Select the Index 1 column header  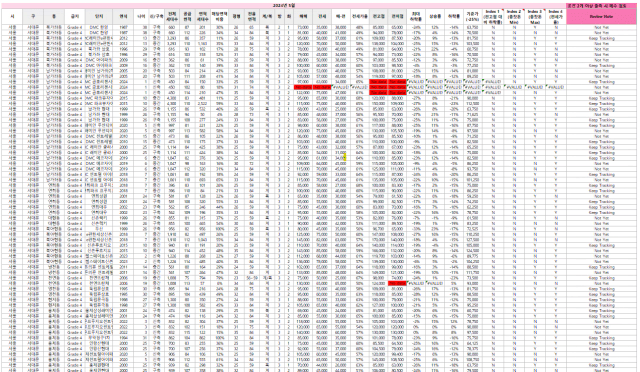(x=493, y=16)
